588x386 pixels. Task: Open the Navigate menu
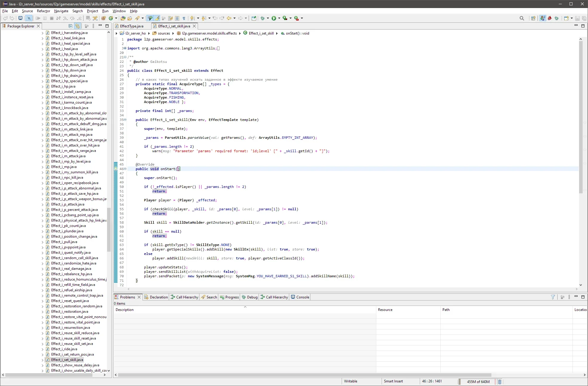pyautogui.click(x=61, y=11)
